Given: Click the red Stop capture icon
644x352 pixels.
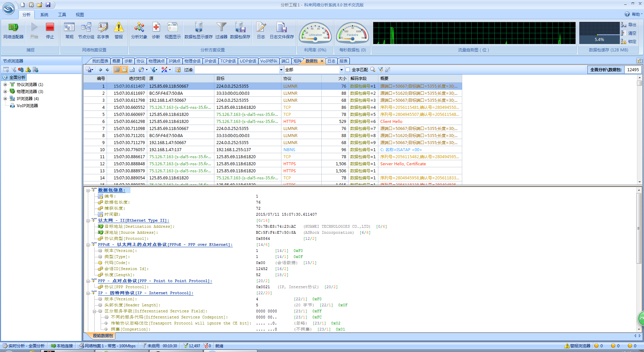Looking at the screenshot, I should pos(50,27).
